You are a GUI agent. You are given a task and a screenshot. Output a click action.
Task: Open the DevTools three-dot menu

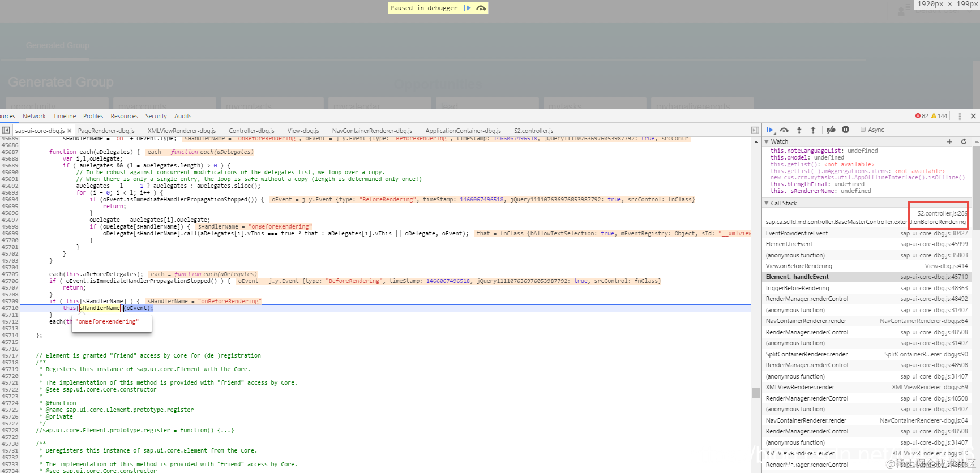(960, 116)
